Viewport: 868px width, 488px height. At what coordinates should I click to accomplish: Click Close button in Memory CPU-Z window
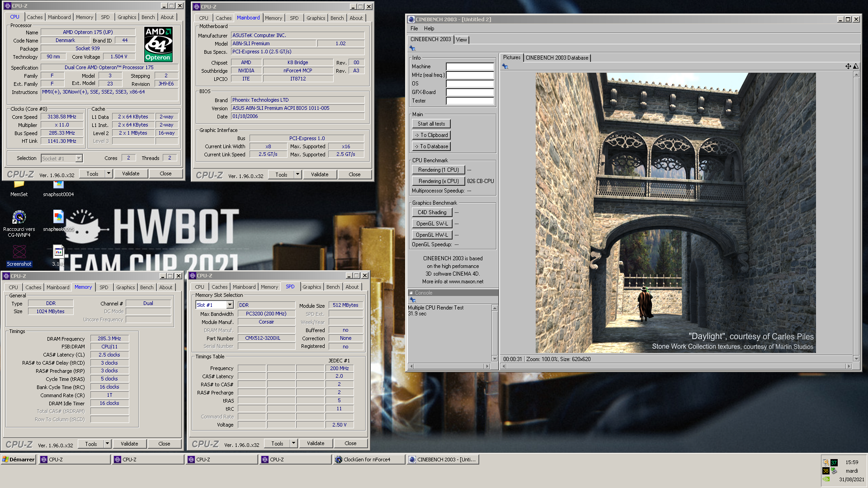[x=164, y=444]
